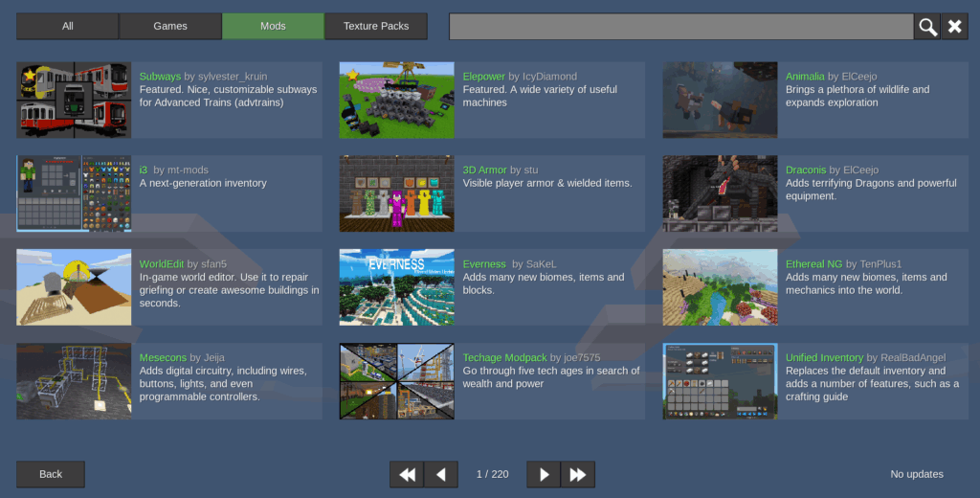980x498 pixels.
Task: Switch to the All tab
Action: (68, 27)
